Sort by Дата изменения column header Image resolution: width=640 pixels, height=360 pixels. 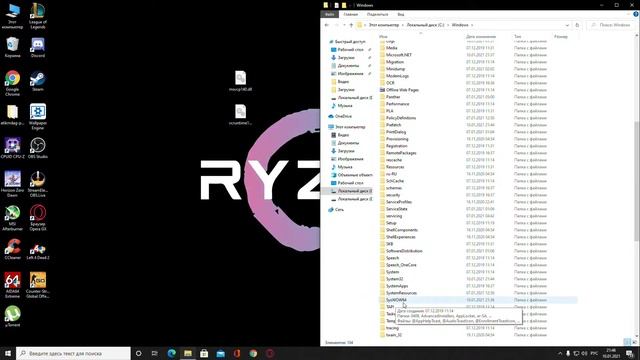tap(481, 37)
